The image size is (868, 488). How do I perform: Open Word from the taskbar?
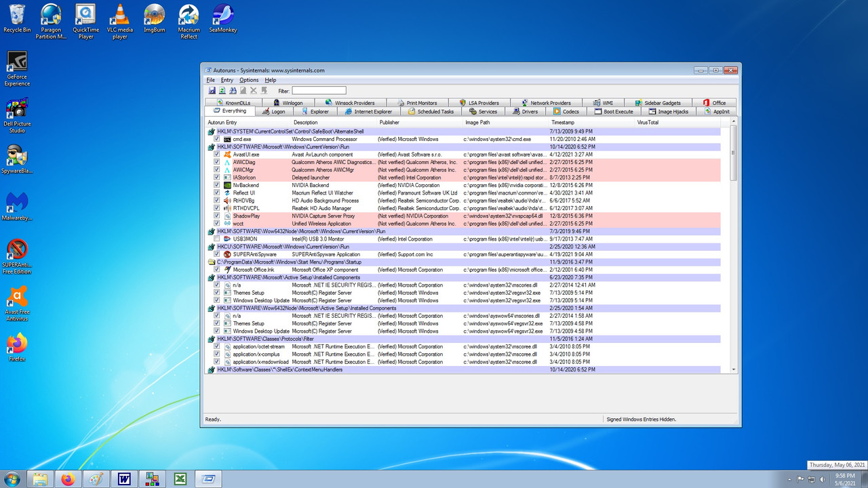124,479
